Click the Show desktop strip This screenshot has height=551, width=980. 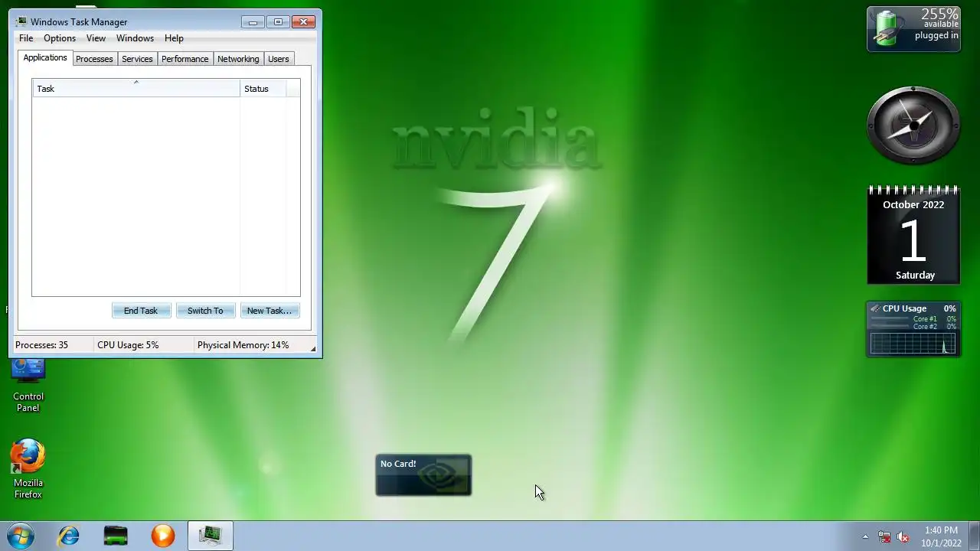coord(974,536)
